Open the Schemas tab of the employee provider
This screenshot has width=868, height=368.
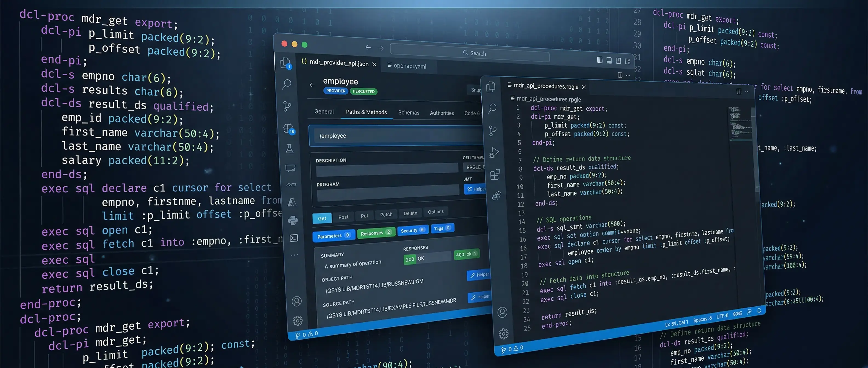[409, 113]
